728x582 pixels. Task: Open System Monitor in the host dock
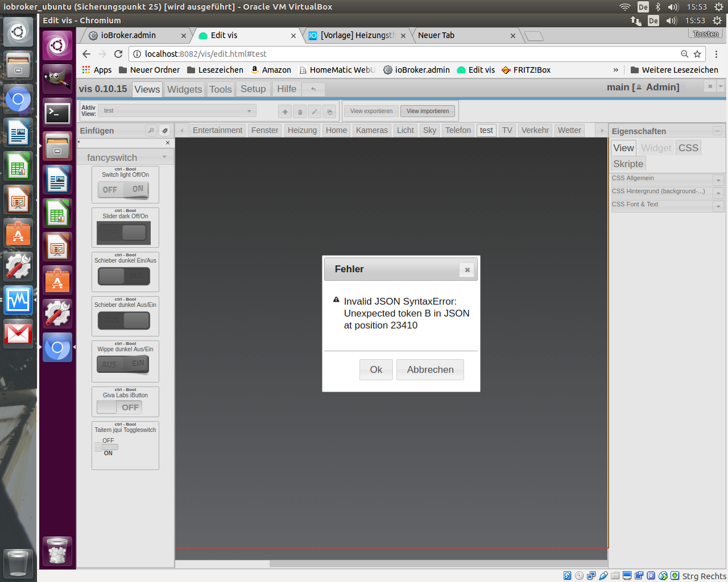pyautogui.click(x=18, y=300)
